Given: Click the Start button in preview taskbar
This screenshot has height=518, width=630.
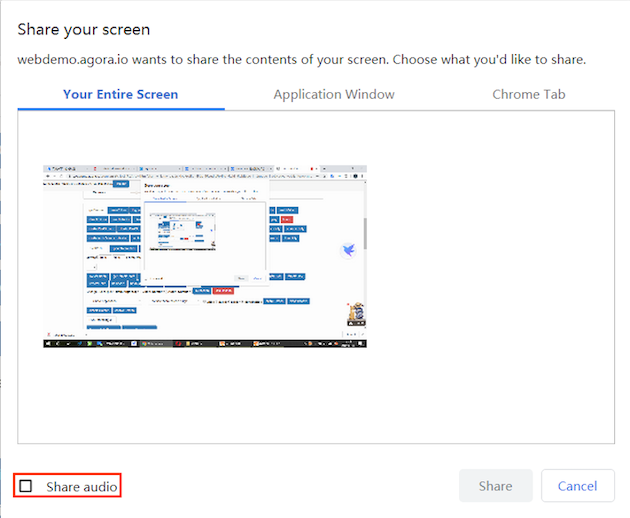Looking at the screenshot, I should 47,343.
